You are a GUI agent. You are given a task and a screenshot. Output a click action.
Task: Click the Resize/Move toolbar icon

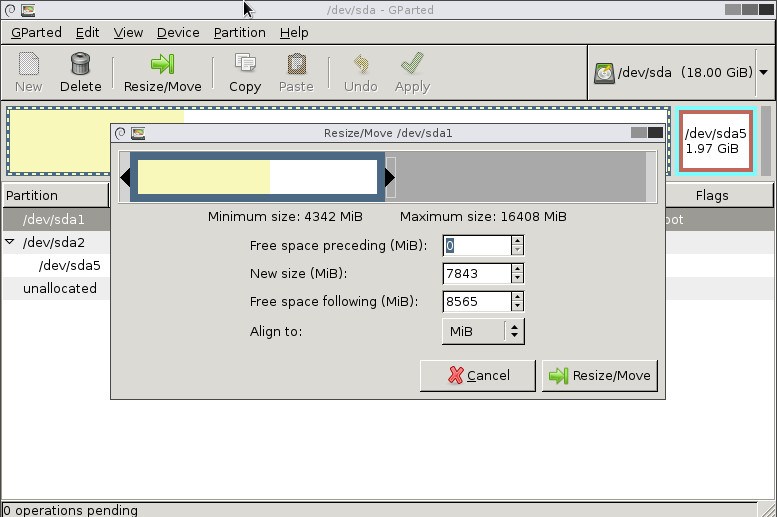pyautogui.click(x=163, y=64)
